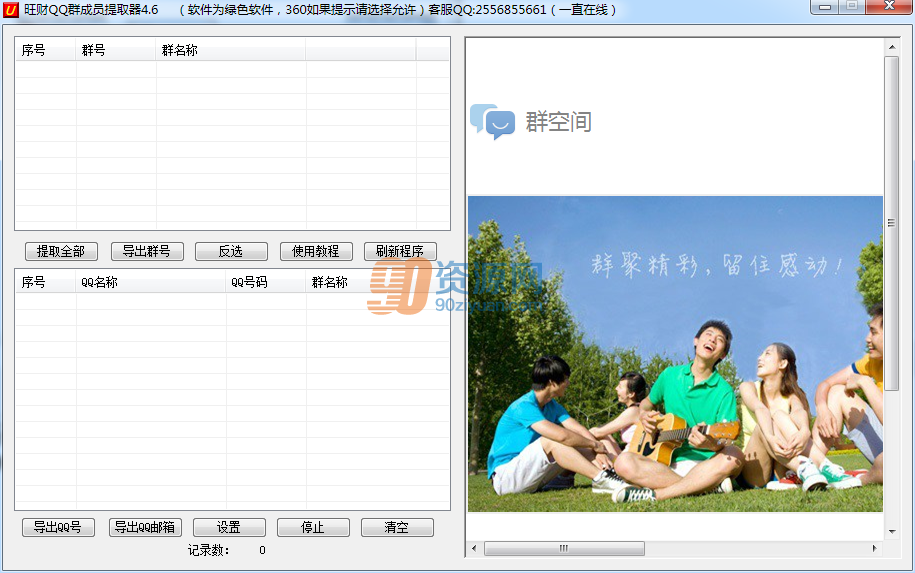Sort by 群号 column header
This screenshot has height=573, width=915.
pos(116,50)
